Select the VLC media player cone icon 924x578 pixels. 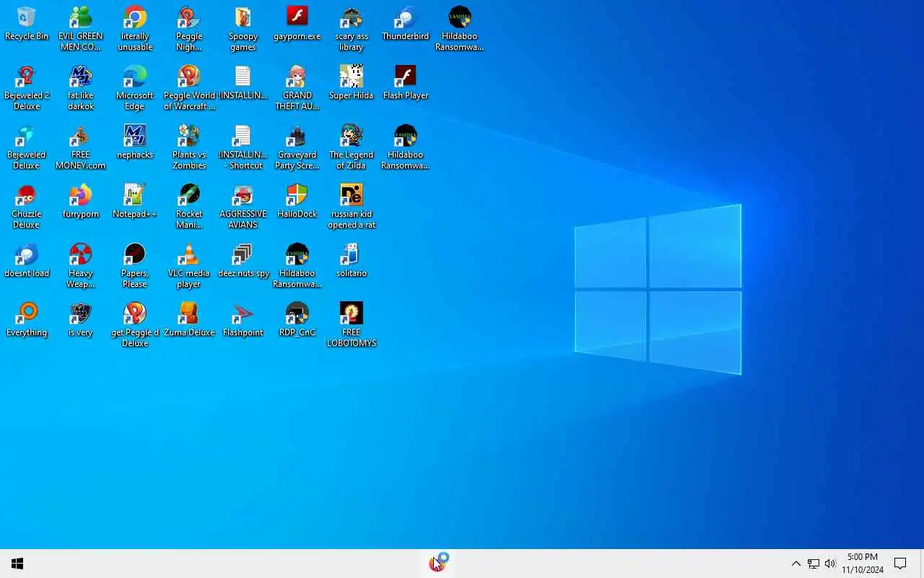[189, 266]
